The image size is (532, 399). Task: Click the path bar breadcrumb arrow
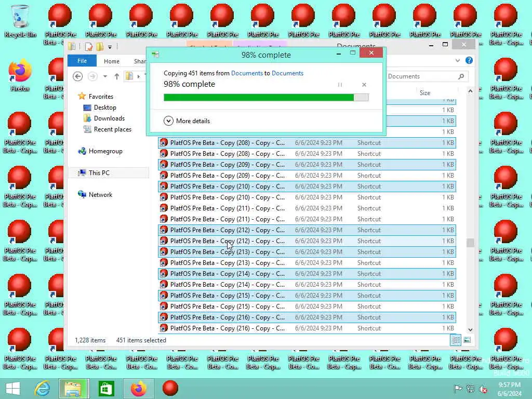coord(138,76)
